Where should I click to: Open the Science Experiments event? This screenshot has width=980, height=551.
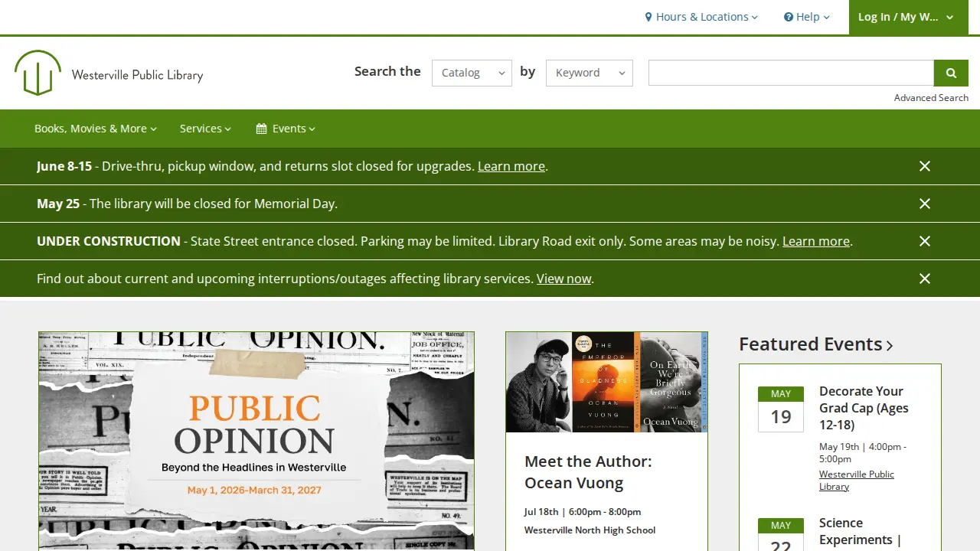pyautogui.click(x=861, y=532)
